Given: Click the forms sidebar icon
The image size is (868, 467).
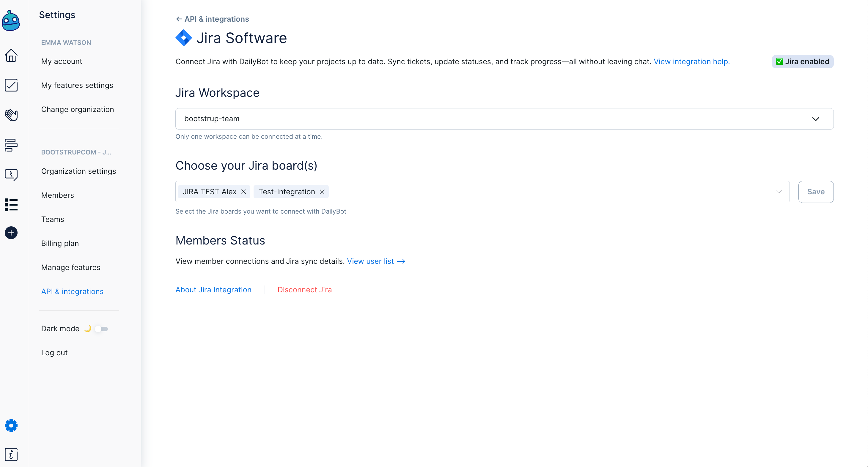Looking at the screenshot, I should coord(11,145).
